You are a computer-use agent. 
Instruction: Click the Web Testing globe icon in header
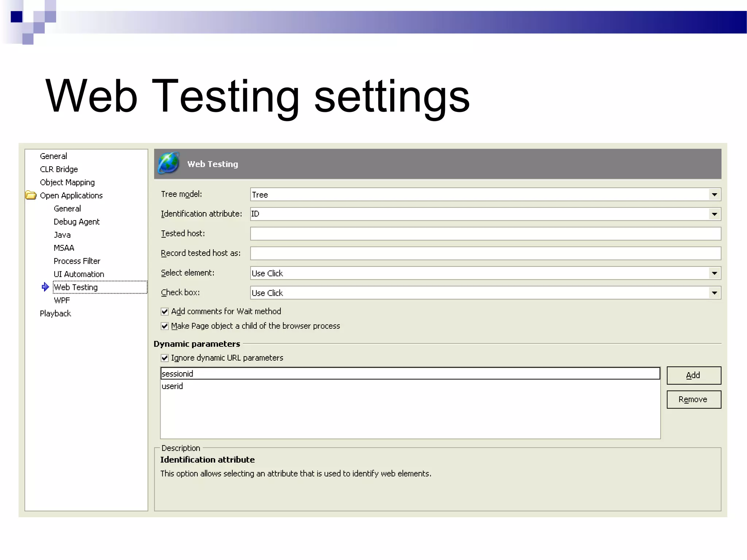point(169,163)
